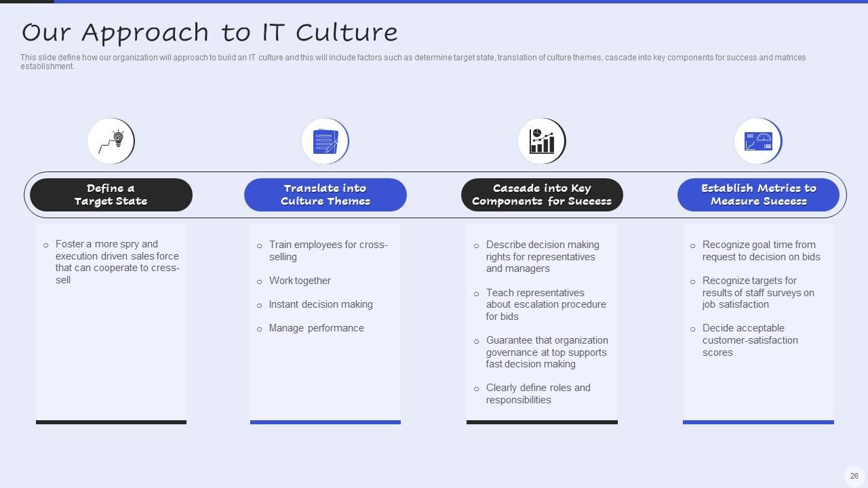Screen dimensions: 868x488
Task: Click the 'Work together' bullet
Action: point(294,281)
